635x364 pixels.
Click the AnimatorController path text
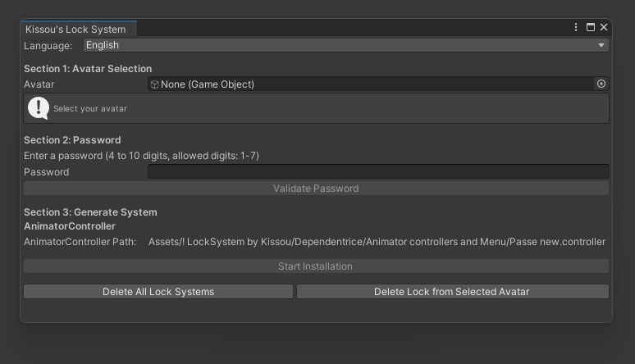(x=377, y=242)
